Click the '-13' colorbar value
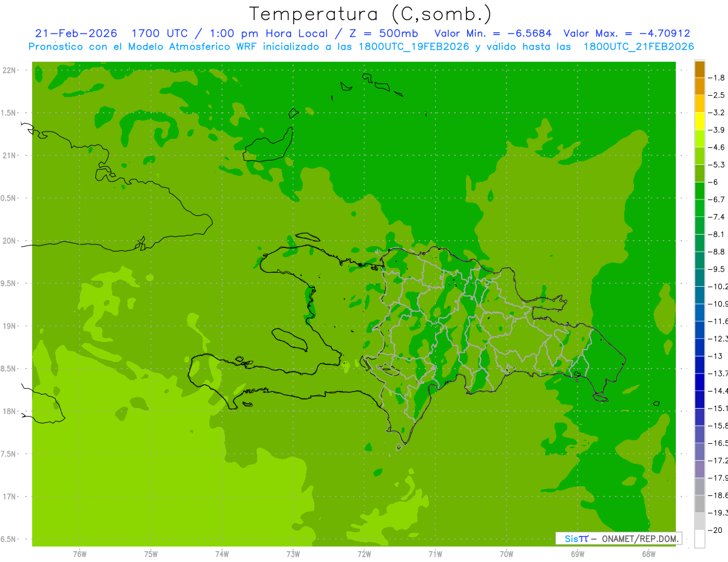The height and width of the screenshot is (562, 728). (716, 356)
